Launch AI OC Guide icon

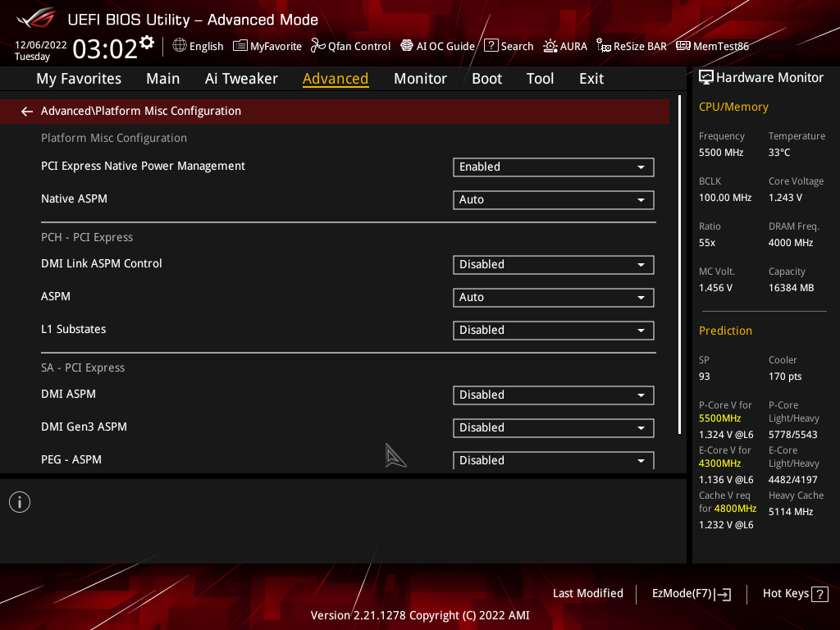[407, 46]
